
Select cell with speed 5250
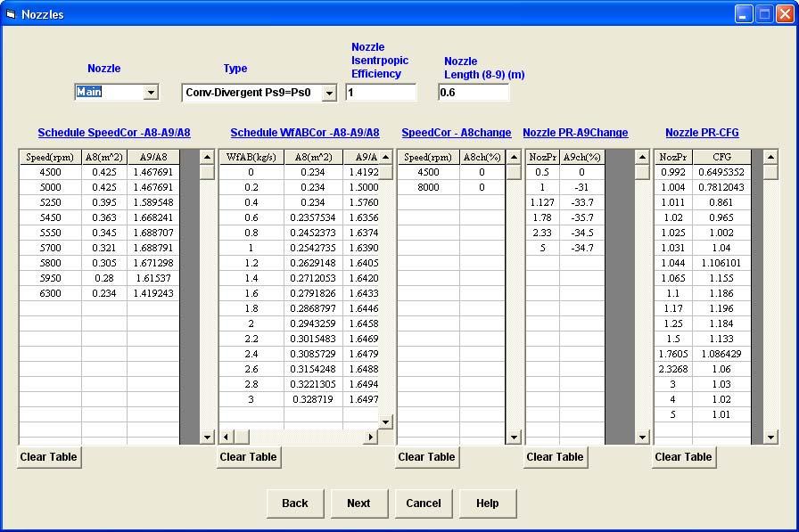(51, 202)
